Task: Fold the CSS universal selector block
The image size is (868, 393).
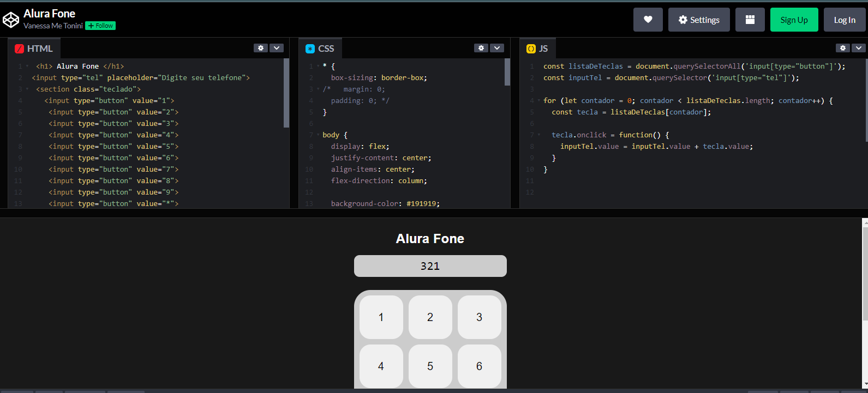Action: pyautogui.click(x=318, y=66)
